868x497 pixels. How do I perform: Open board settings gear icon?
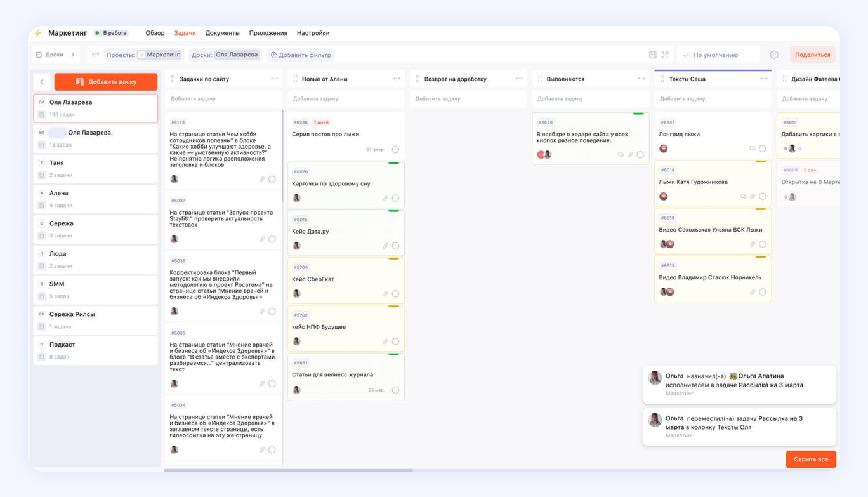[774, 55]
